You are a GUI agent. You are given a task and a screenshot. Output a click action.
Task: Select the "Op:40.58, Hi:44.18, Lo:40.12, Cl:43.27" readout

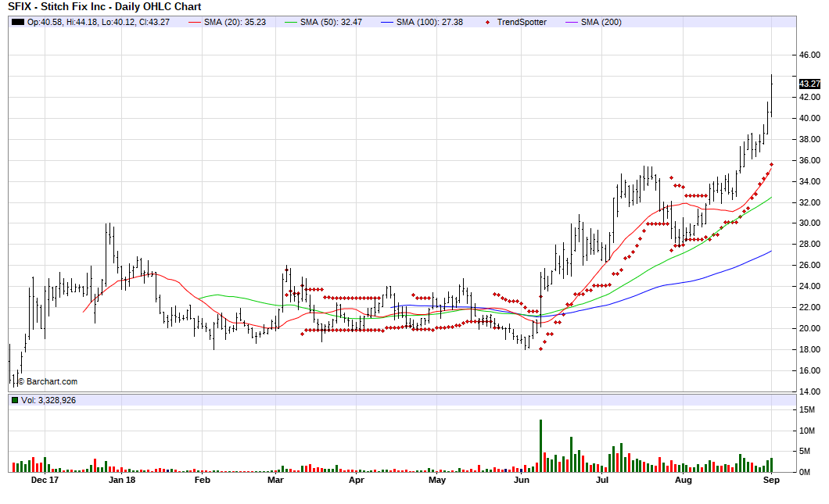click(x=99, y=22)
